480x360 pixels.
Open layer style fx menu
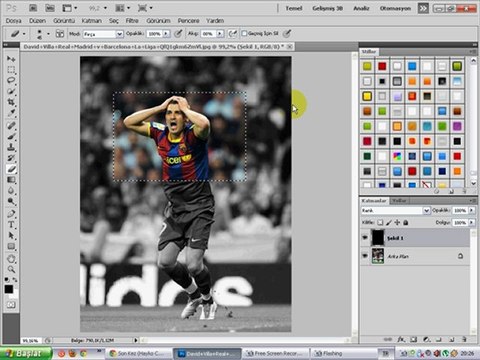point(401,339)
